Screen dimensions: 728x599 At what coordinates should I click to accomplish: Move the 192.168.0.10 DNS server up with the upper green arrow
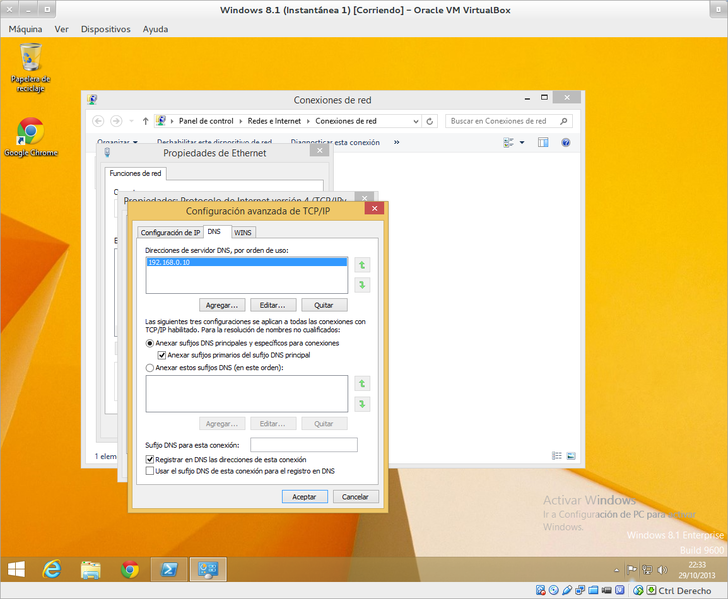(362, 265)
